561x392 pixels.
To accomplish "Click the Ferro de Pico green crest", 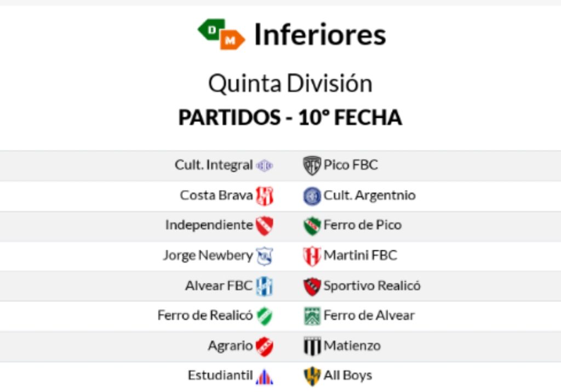I will point(312,226).
